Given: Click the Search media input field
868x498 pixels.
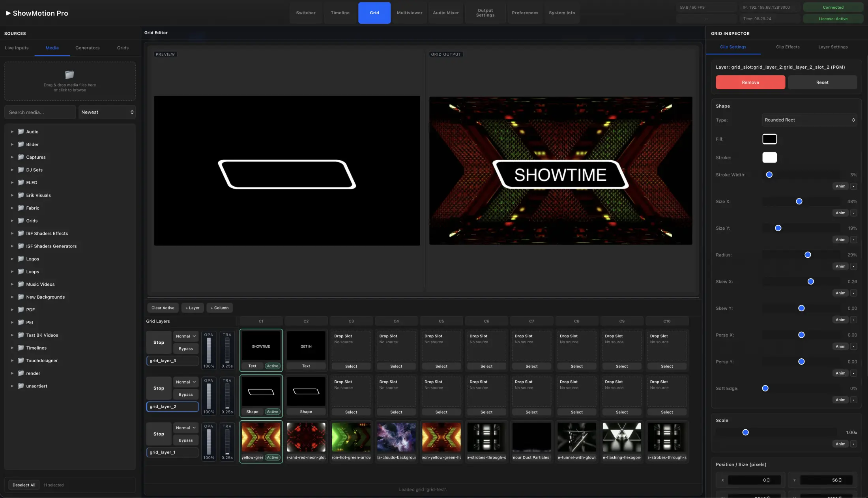Looking at the screenshot, I should (40, 112).
